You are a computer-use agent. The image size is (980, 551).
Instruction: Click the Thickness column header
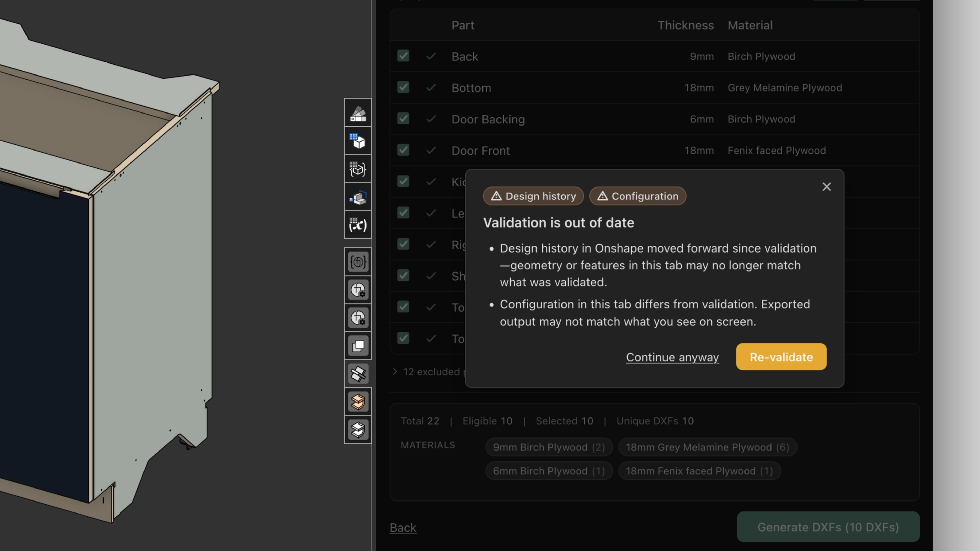tap(686, 25)
